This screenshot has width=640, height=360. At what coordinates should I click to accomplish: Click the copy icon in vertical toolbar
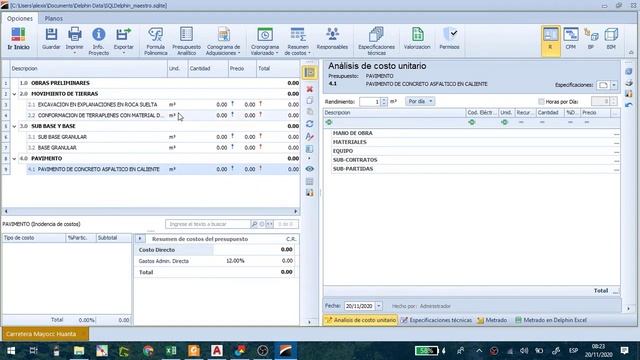point(310,100)
